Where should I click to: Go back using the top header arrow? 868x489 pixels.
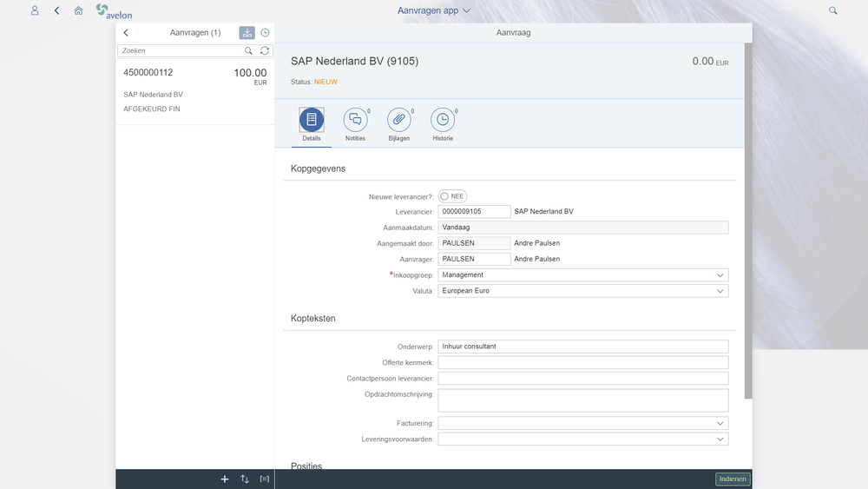[56, 10]
